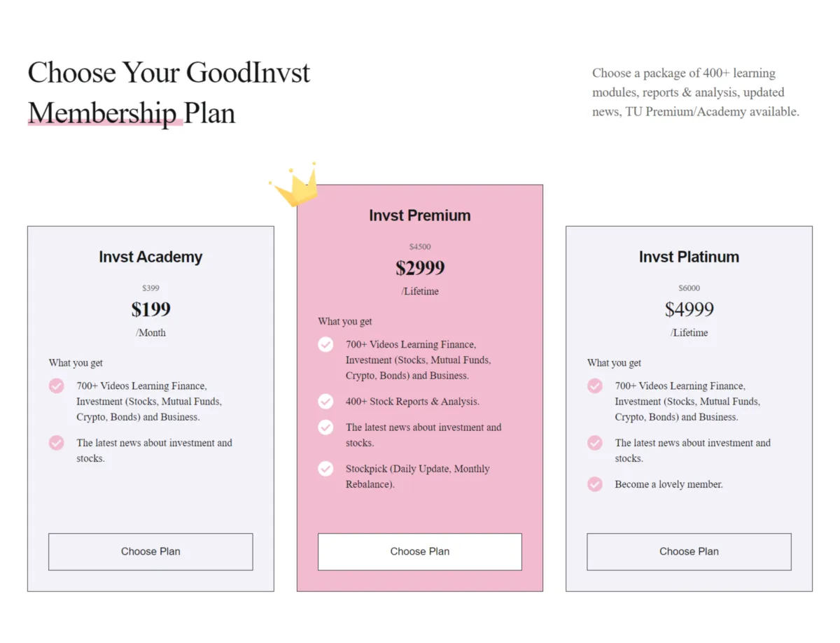Choose the Invst Premium plan button
This screenshot has height=643, width=840.
coord(420,551)
